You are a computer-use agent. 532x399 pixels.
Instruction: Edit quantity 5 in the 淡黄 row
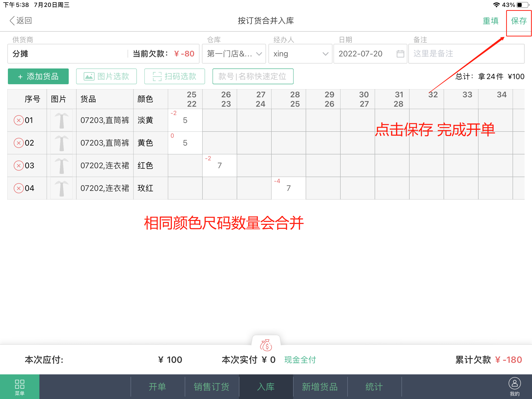pyautogui.click(x=185, y=120)
